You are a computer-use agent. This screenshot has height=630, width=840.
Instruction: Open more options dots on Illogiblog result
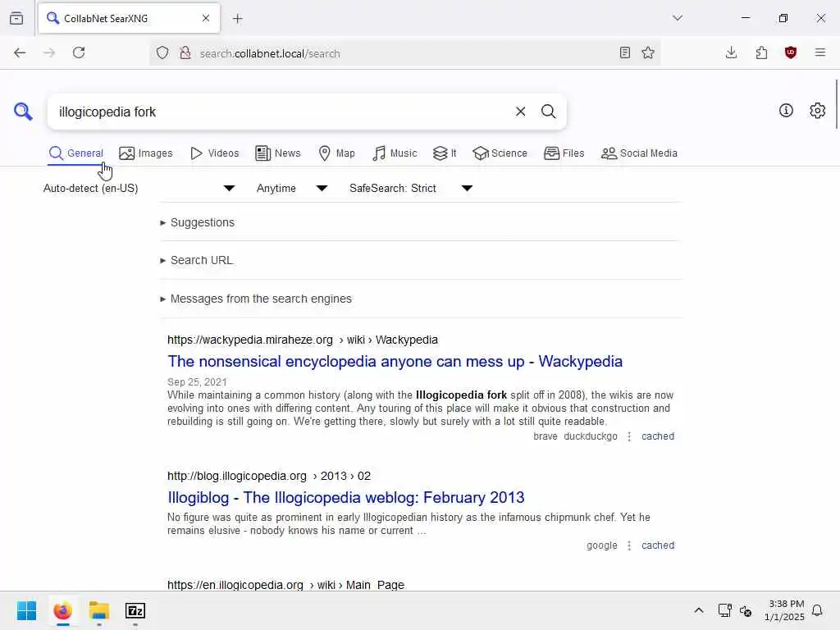pyautogui.click(x=629, y=546)
